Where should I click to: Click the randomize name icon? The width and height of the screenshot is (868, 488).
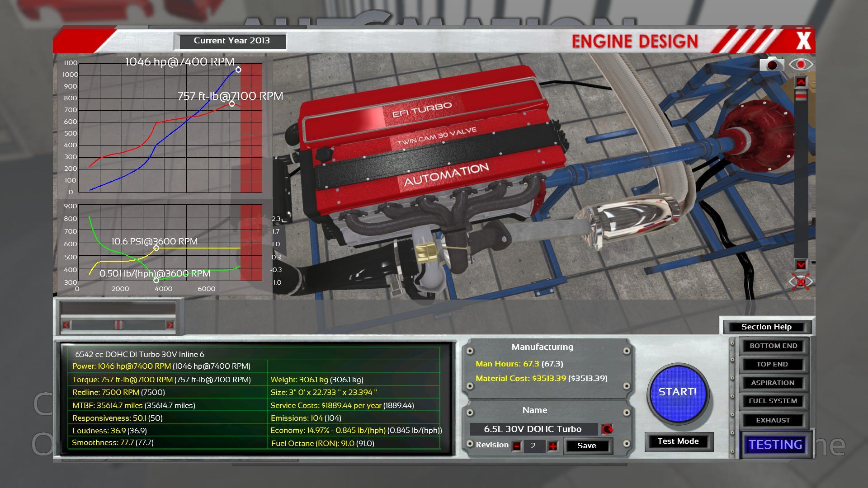607,429
